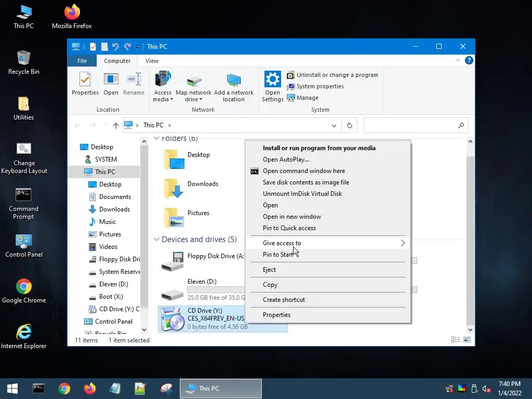
Task: Open Map network drive dropdown
Action: 193,87
